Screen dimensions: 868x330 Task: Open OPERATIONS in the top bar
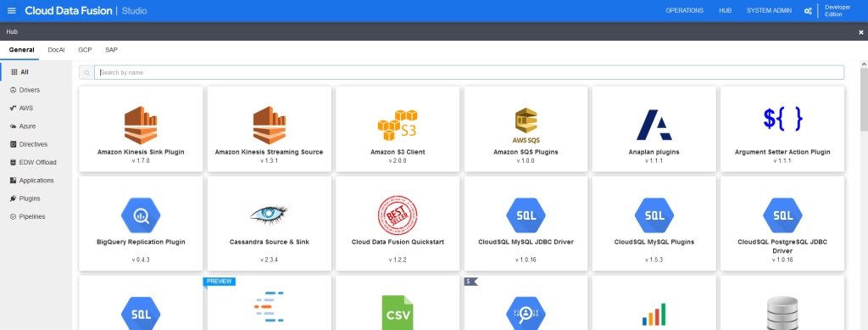[685, 10]
